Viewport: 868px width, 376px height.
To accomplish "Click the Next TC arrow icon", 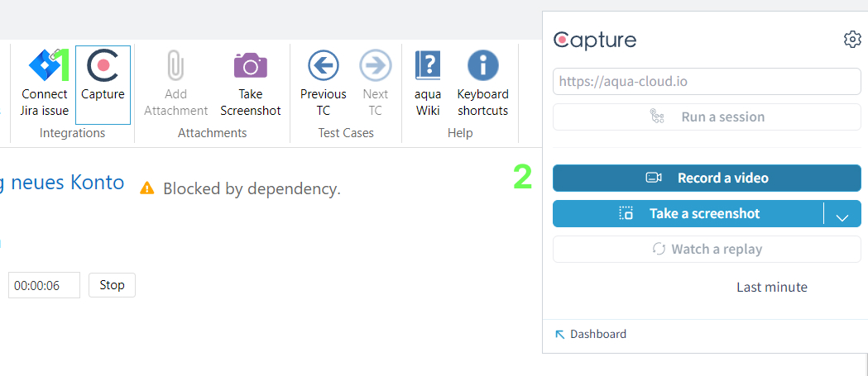I will (x=375, y=65).
